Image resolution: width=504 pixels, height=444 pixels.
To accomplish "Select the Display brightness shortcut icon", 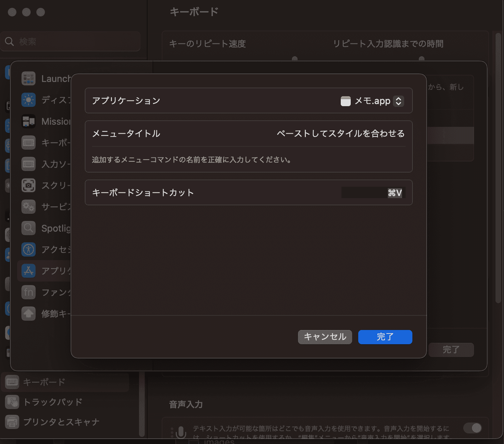I will 29,100.
